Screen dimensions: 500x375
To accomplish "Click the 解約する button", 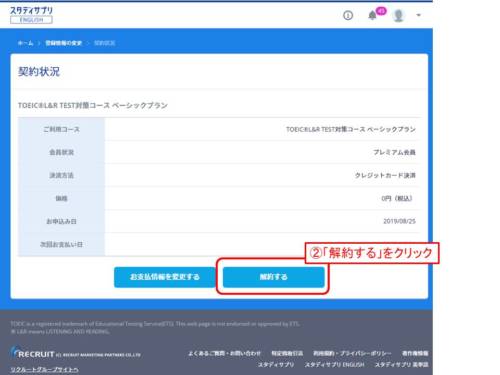I will pos(274,277).
